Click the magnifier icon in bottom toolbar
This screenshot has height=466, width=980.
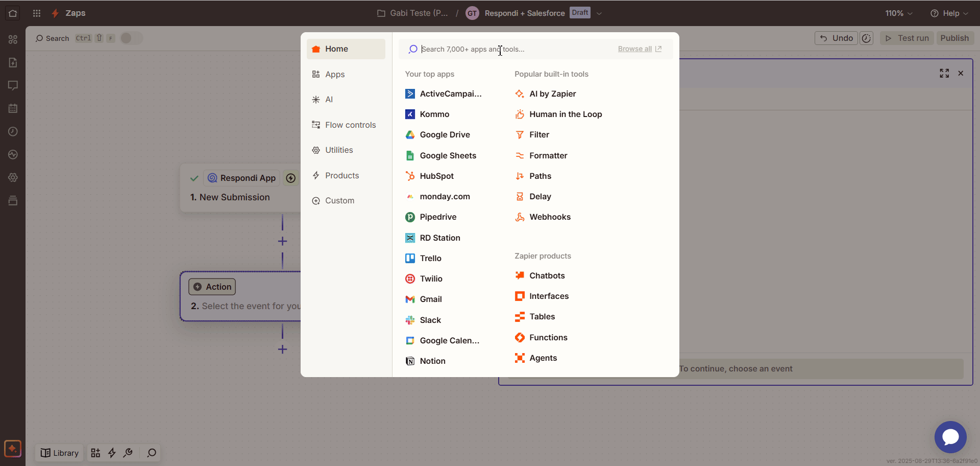click(x=152, y=453)
